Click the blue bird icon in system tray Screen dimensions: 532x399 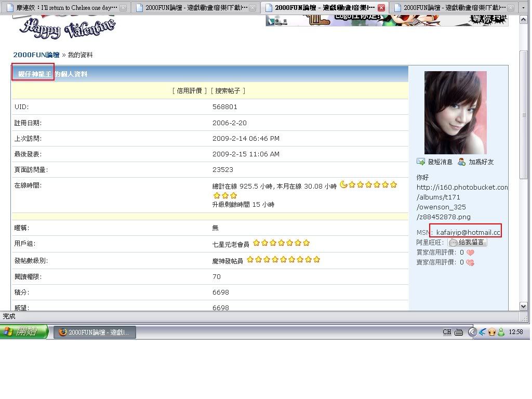coord(482,332)
